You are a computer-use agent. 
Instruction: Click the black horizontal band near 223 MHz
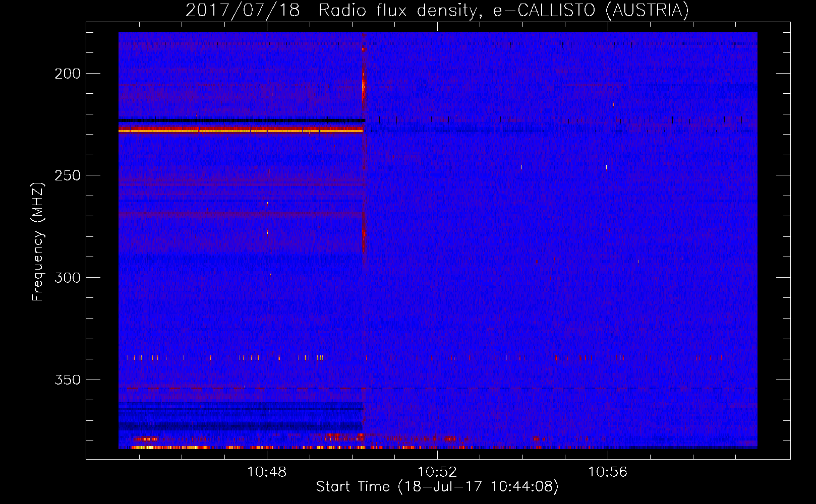point(242,120)
